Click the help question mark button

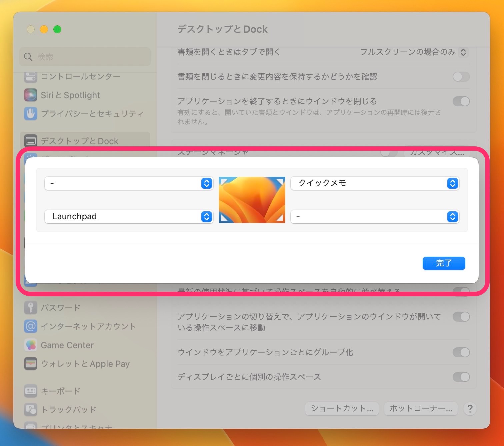click(470, 409)
